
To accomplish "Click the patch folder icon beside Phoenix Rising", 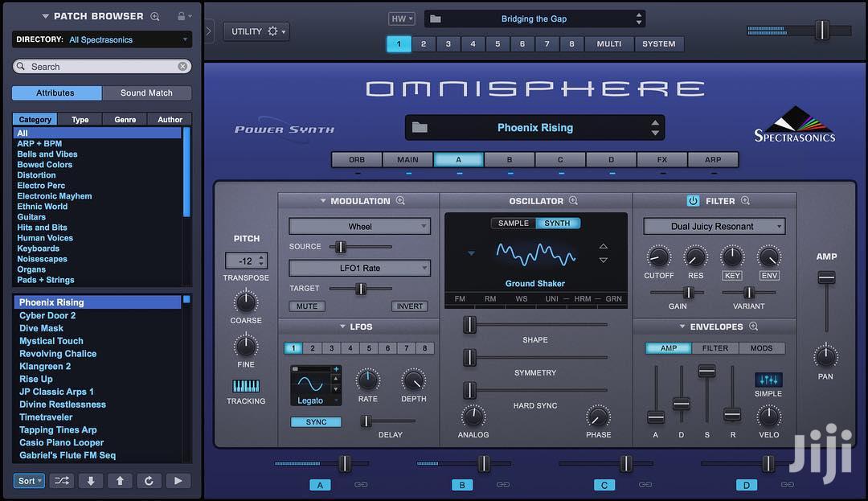I will click(420, 127).
